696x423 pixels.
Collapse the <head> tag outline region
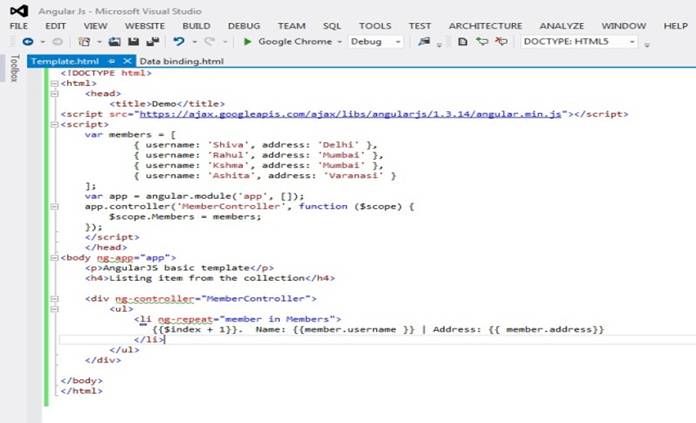(x=54, y=94)
